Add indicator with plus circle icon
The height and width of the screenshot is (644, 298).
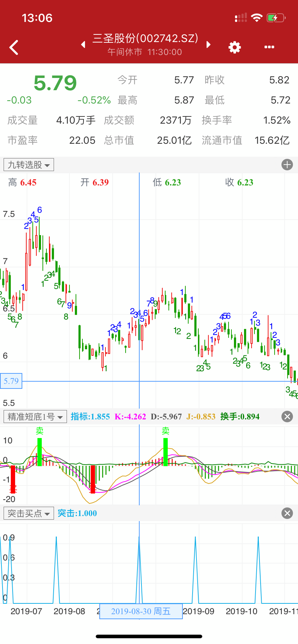click(287, 165)
